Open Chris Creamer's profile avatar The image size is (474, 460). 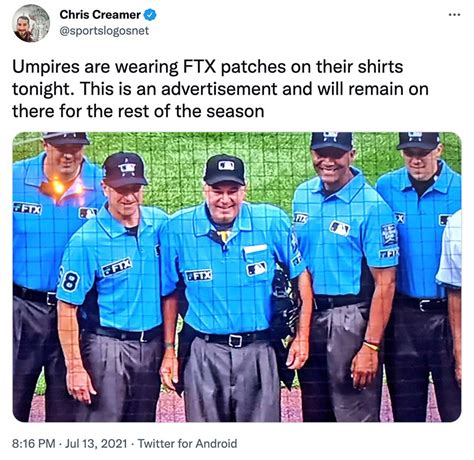[x=31, y=23]
